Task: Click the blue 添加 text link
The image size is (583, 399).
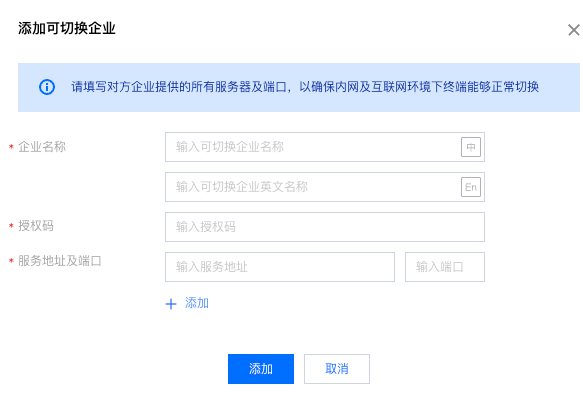Action: [x=197, y=303]
